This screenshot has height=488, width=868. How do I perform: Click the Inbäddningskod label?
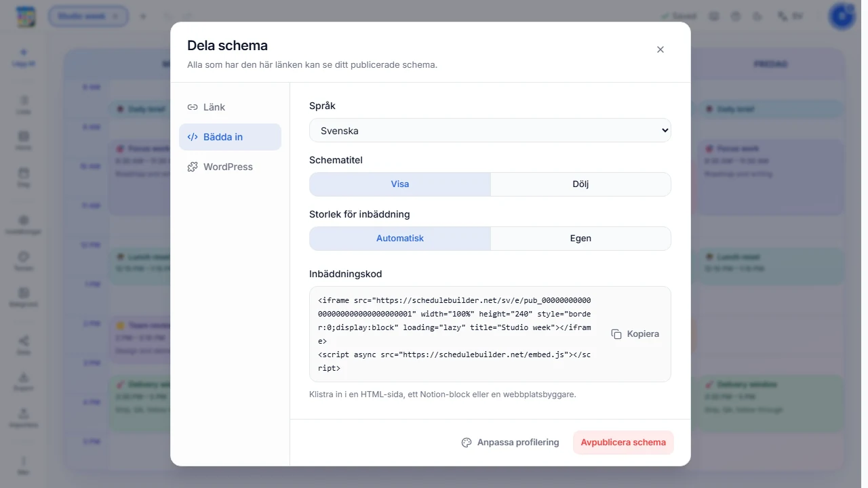[x=345, y=274]
